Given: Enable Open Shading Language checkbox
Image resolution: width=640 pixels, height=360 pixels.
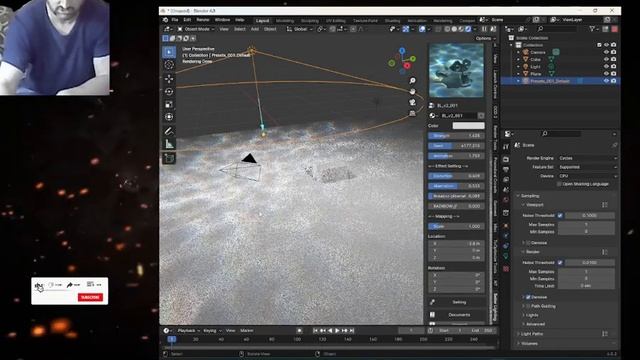Looking at the screenshot, I should pyautogui.click(x=559, y=184).
